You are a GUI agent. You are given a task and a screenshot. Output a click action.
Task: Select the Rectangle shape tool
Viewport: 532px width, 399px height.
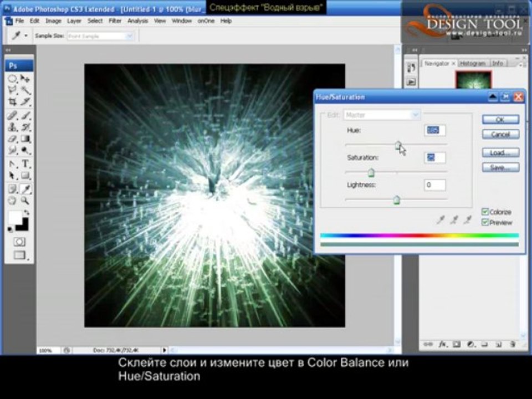click(x=25, y=176)
